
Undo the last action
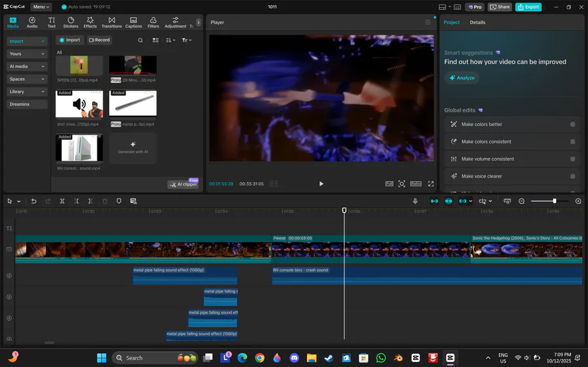point(34,201)
